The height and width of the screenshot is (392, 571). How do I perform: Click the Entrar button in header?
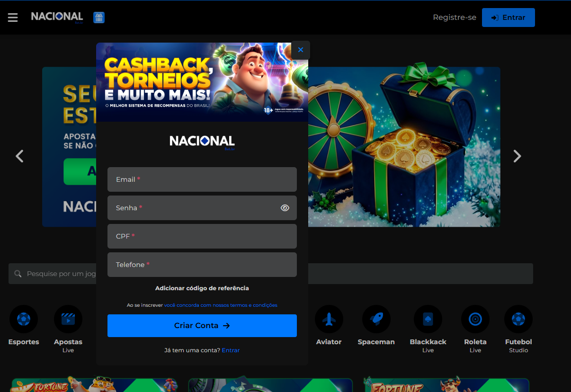point(508,18)
